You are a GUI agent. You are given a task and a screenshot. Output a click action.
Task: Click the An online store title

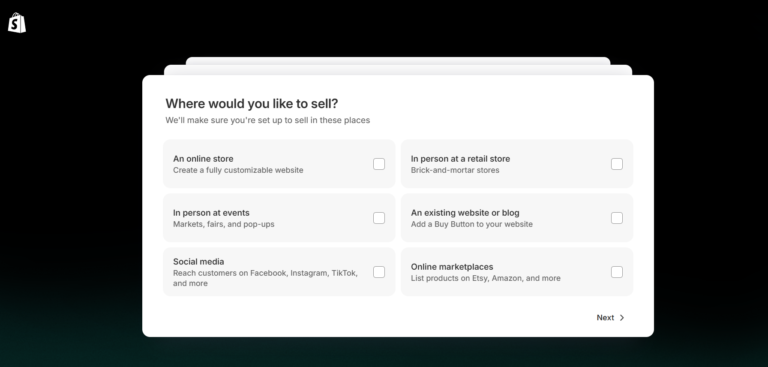pos(203,159)
